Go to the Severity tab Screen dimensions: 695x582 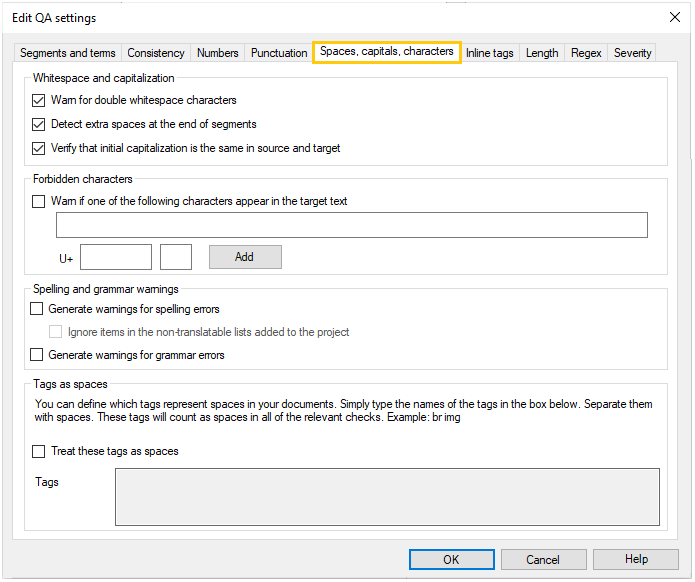point(632,53)
